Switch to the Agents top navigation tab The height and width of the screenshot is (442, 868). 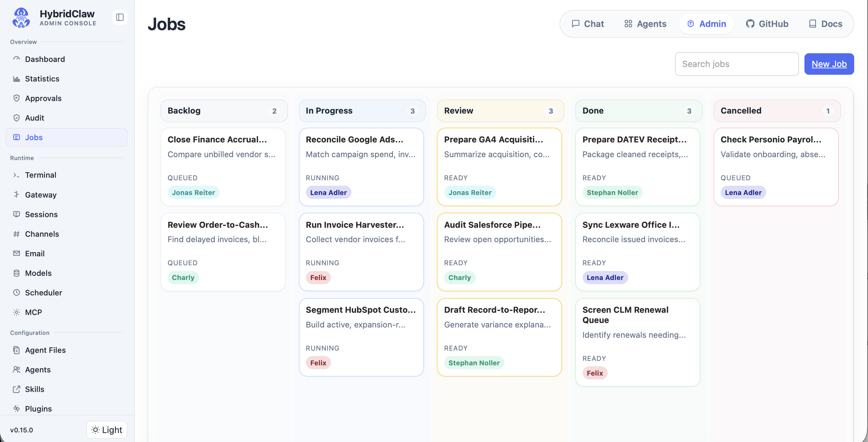(x=645, y=23)
